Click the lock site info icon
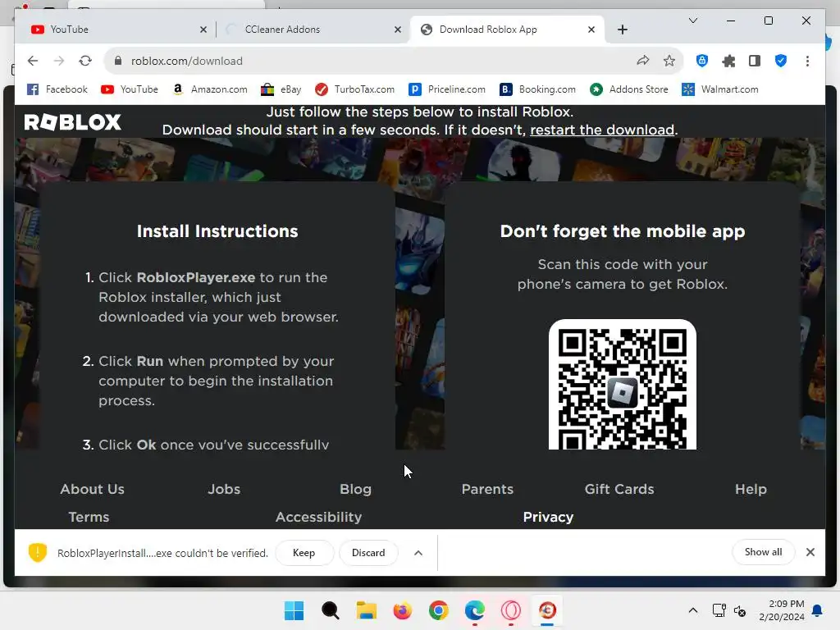Screen dimensions: 840x630 point(118,61)
